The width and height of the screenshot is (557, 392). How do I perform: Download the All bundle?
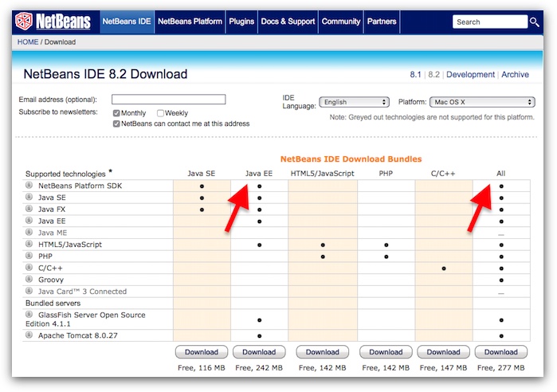point(501,352)
